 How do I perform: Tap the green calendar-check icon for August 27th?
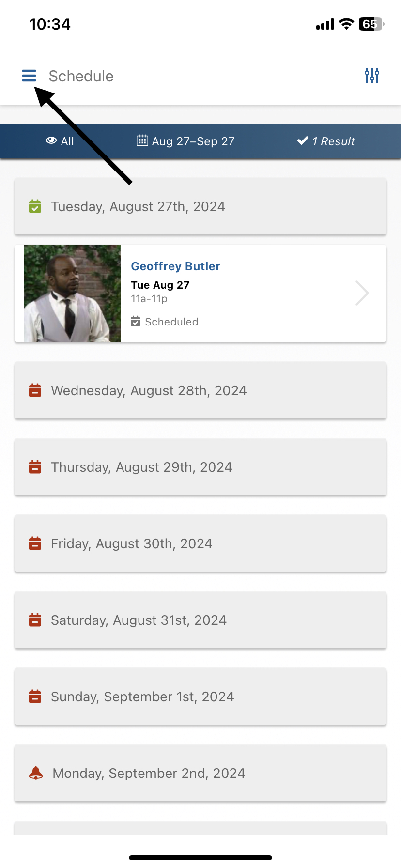pyautogui.click(x=35, y=206)
